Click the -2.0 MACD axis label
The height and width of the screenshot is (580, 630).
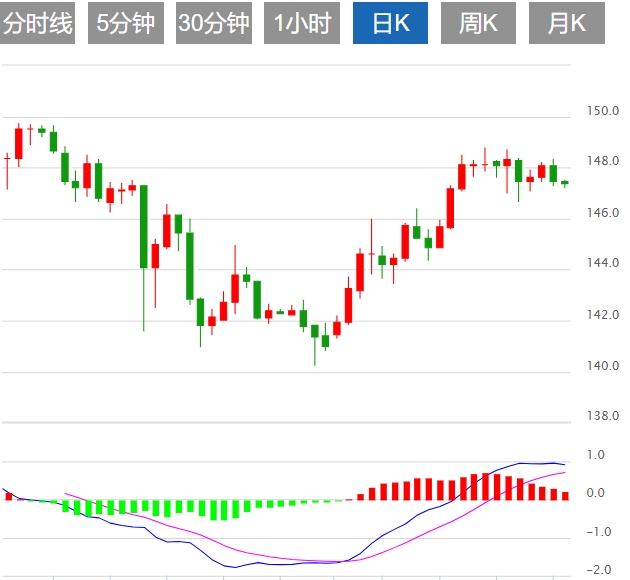pyautogui.click(x=599, y=569)
